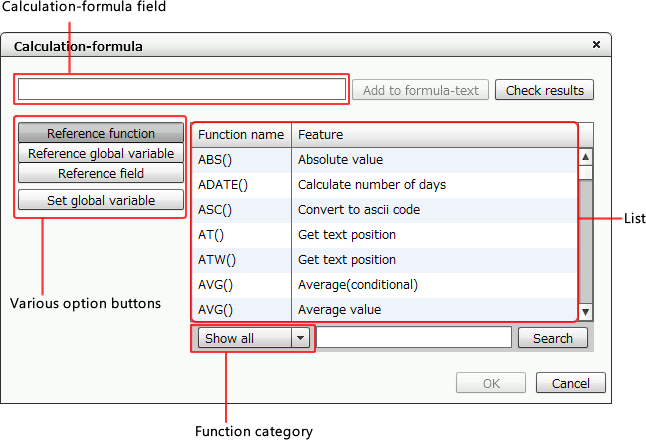Click the Check results button

pyautogui.click(x=544, y=90)
